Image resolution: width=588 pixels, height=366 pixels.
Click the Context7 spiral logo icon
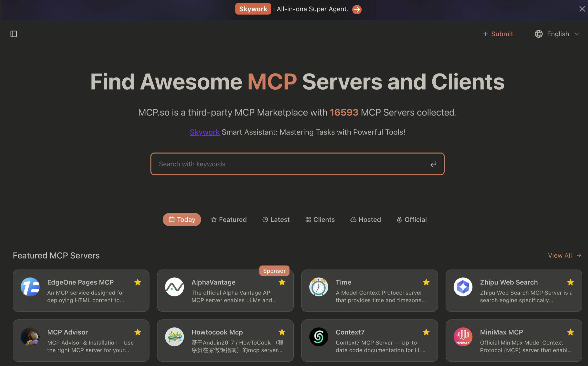click(x=319, y=337)
